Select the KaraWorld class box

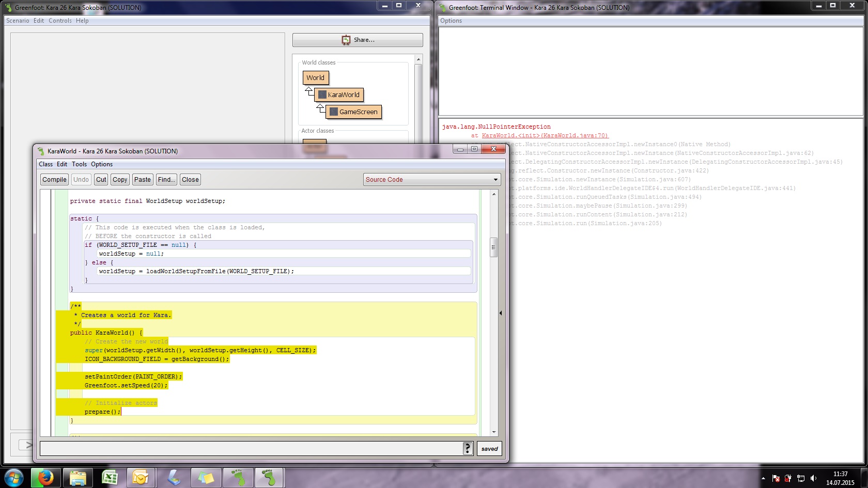339,95
